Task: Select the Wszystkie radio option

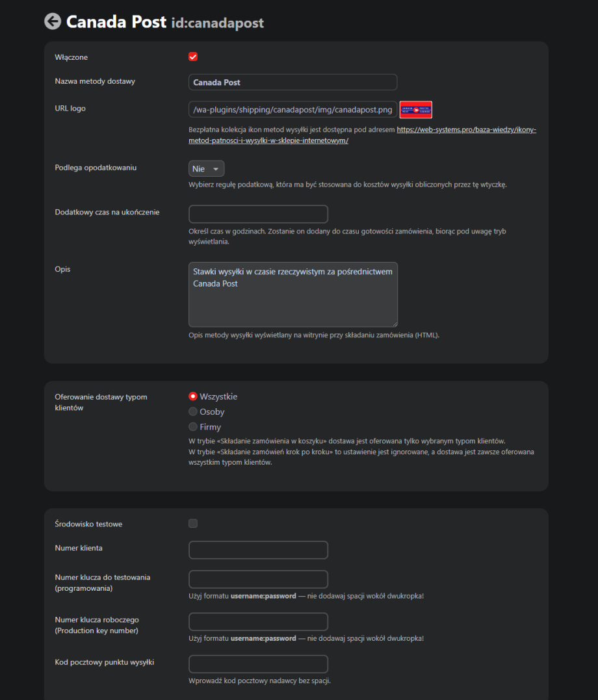Action: 193,396
